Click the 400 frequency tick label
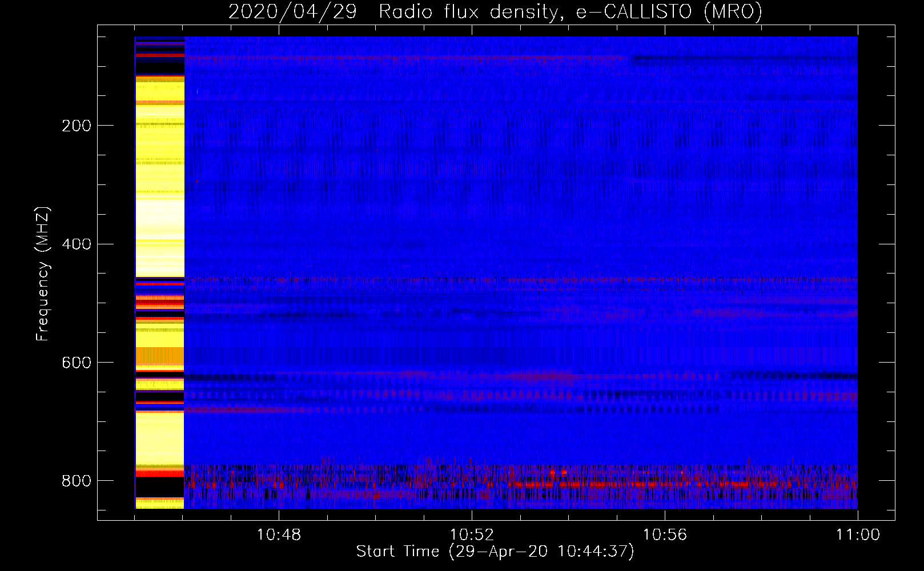This screenshot has height=571, width=924. point(77,244)
